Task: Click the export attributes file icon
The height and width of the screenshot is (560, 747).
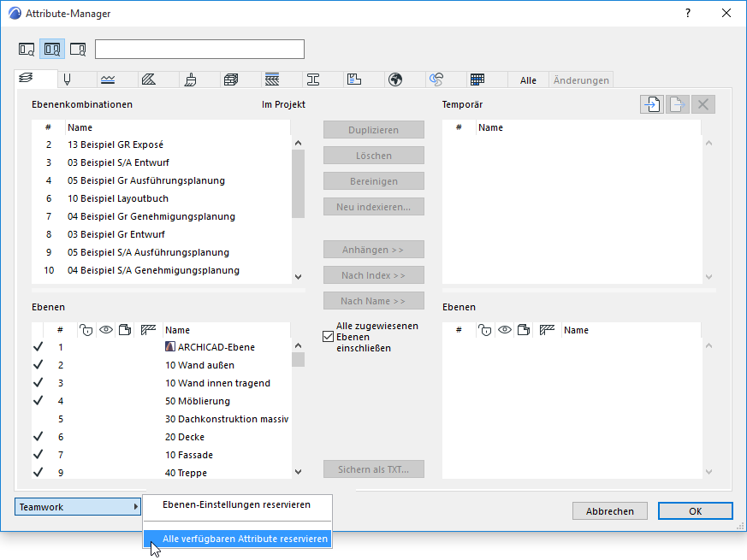Action: 678,104
